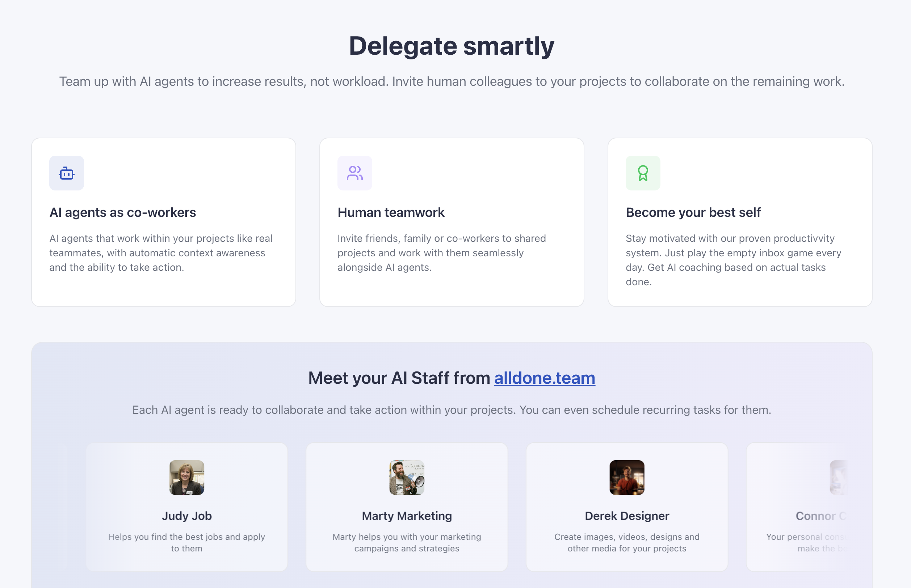Image resolution: width=911 pixels, height=588 pixels.
Task: Click the people icon on Human teamwork card
Action: tap(355, 173)
